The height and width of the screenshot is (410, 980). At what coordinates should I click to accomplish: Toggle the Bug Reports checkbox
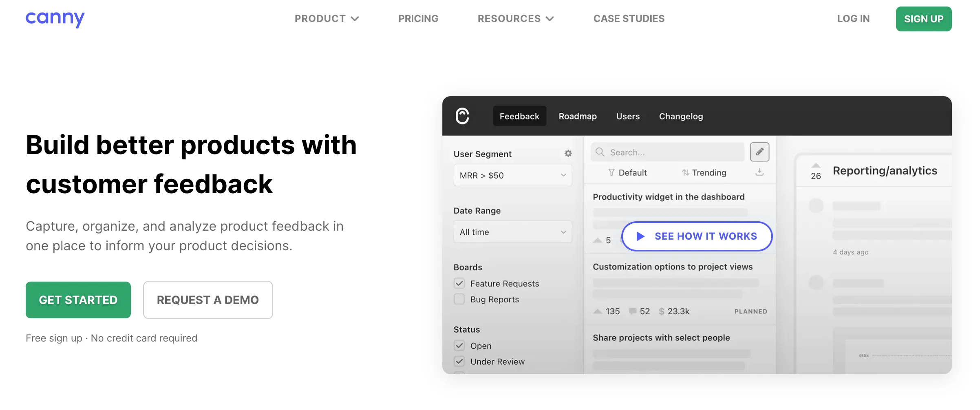[x=459, y=299]
